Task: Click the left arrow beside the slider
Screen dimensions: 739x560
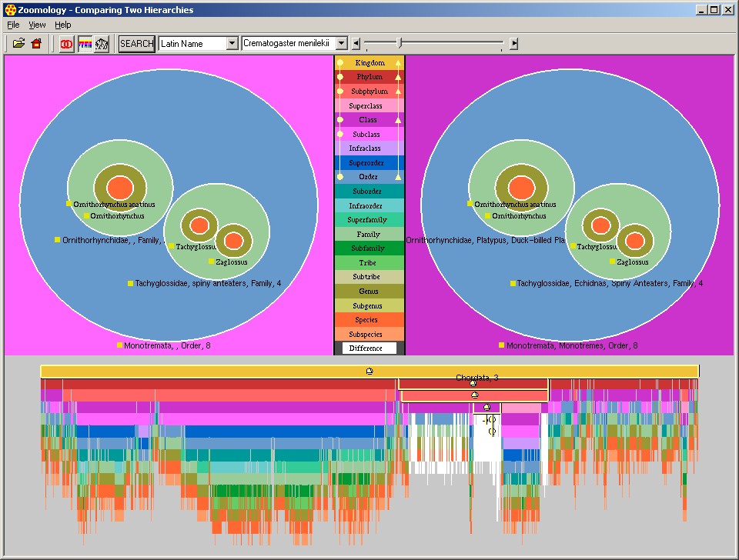Action: coord(356,44)
